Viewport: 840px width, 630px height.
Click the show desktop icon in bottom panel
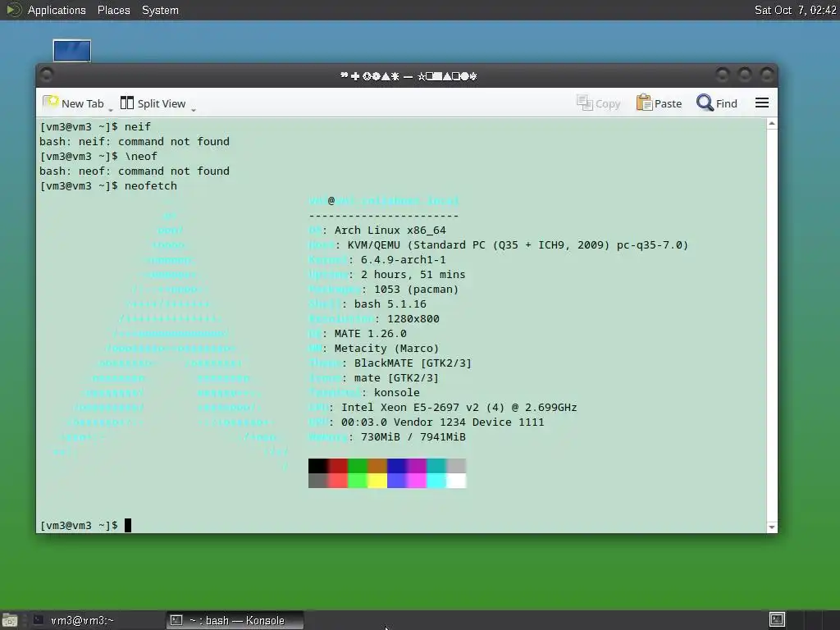coord(10,620)
